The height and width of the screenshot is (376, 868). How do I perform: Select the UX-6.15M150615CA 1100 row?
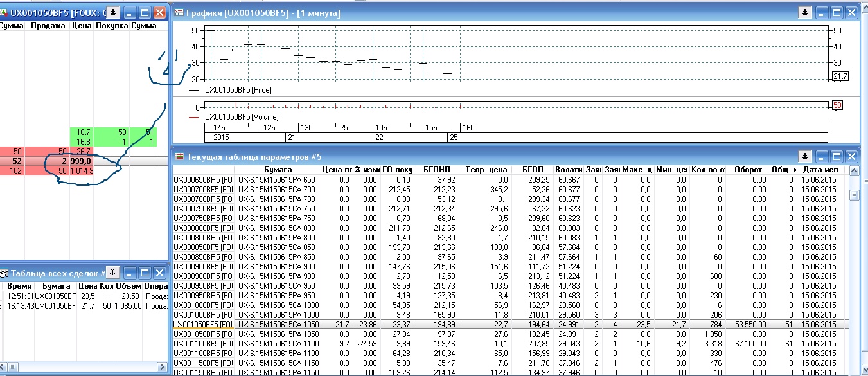click(x=509, y=344)
